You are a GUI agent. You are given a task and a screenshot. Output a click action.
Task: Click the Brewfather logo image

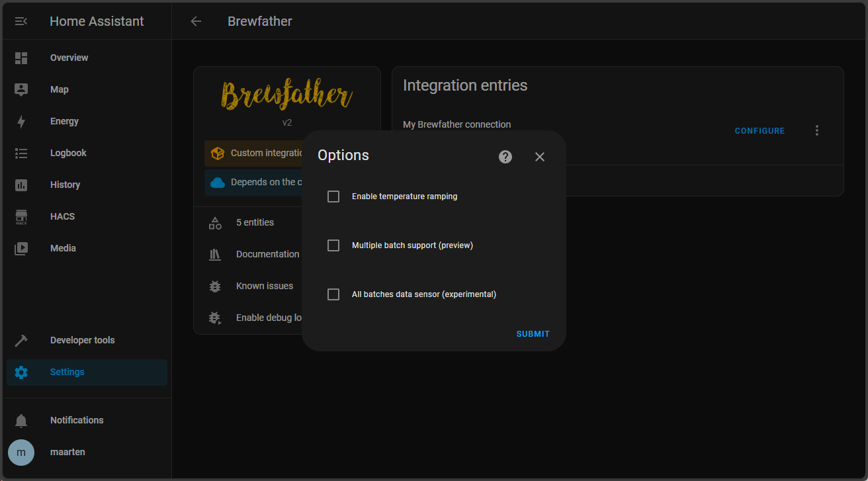[286, 95]
